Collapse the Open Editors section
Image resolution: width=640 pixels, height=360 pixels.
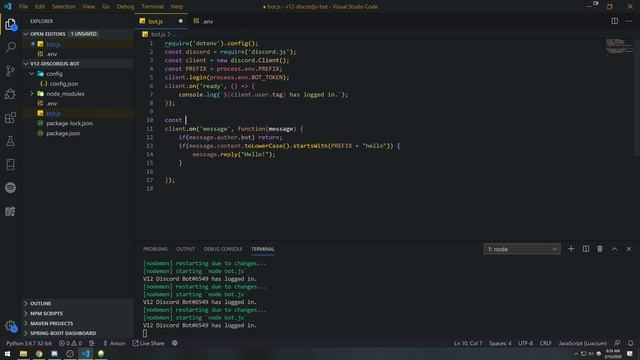coord(26,34)
